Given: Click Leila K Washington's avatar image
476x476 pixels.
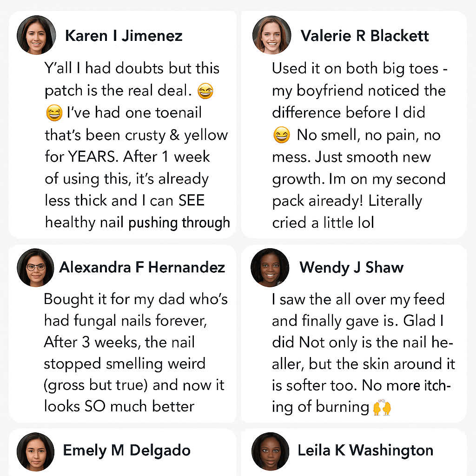Looking at the screenshot, I should click(271, 451).
